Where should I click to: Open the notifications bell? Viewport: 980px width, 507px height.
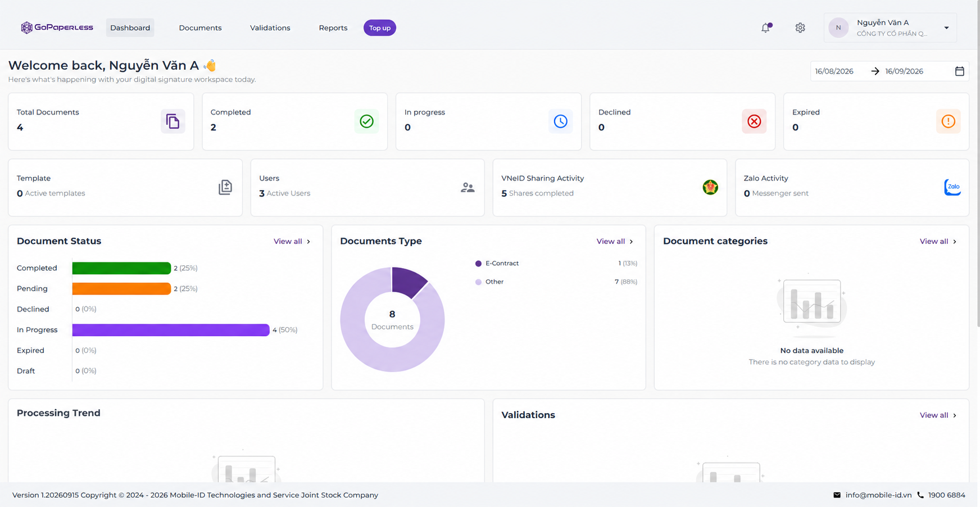point(766,28)
